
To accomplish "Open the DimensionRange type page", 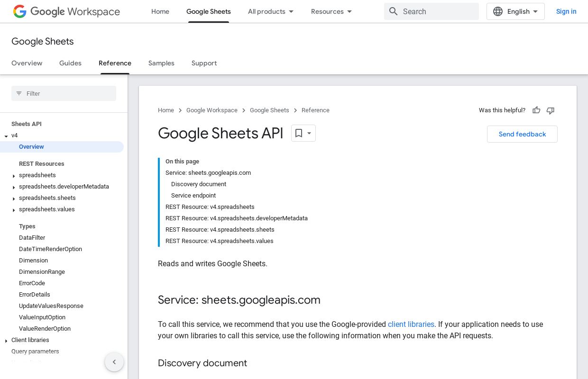I will click(x=42, y=272).
